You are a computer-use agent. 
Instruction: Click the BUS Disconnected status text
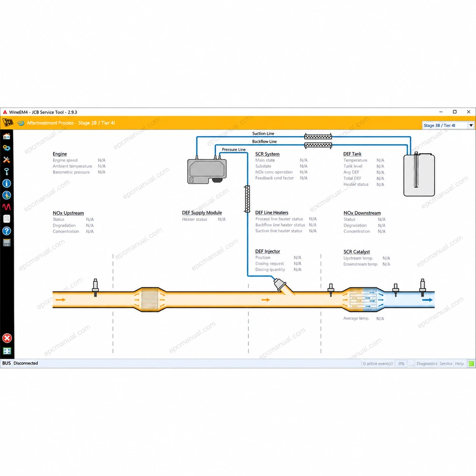(x=20, y=363)
